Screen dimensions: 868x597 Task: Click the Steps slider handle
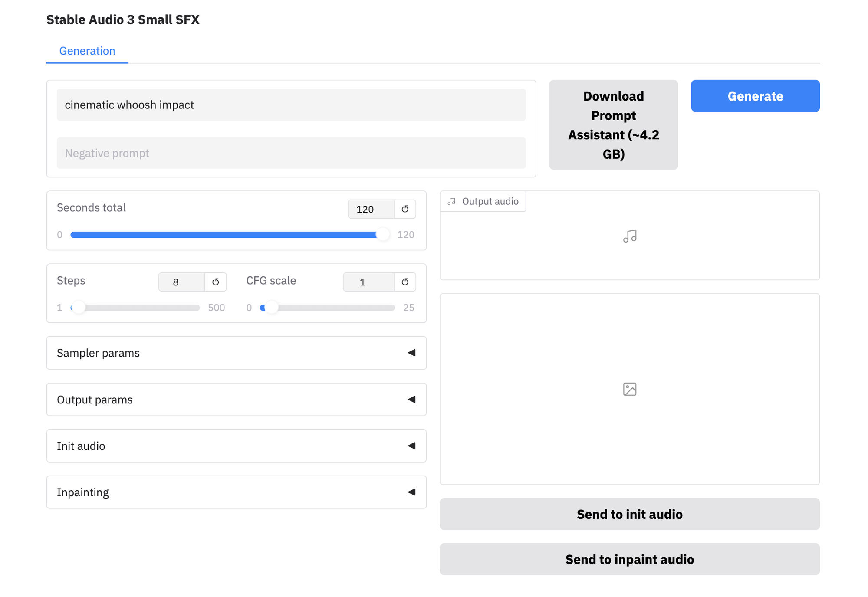click(x=79, y=308)
